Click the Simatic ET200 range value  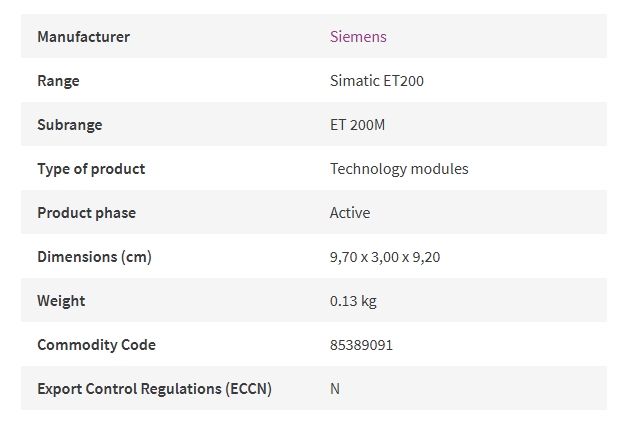pos(377,81)
